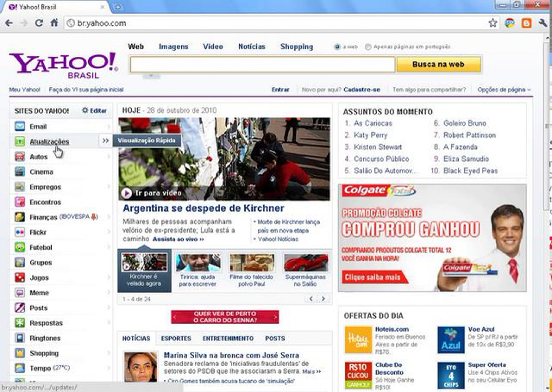Viewport: 552px width, 392px height.
Task: Open Chrome wrench settings menu
Action: [x=543, y=23]
